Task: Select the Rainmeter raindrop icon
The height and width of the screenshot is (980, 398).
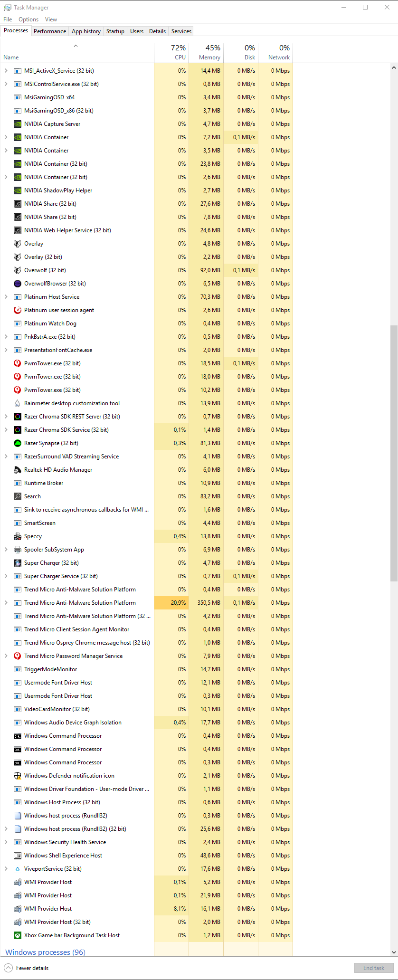Action: click(18, 403)
